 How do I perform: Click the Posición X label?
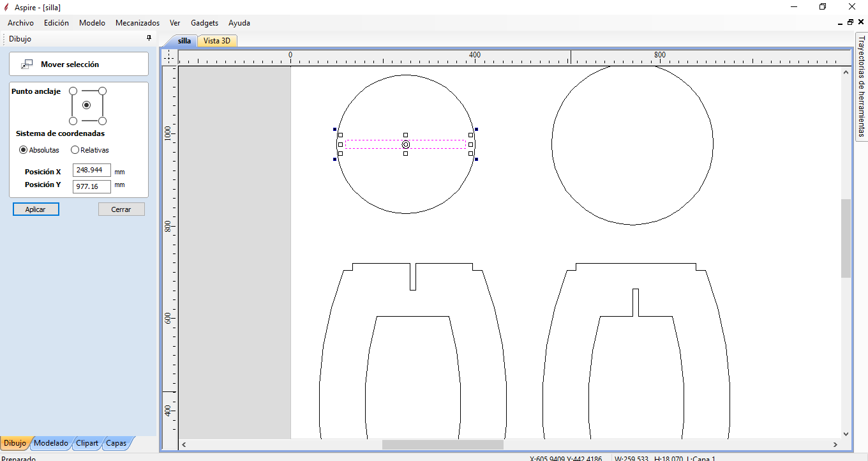(43, 172)
